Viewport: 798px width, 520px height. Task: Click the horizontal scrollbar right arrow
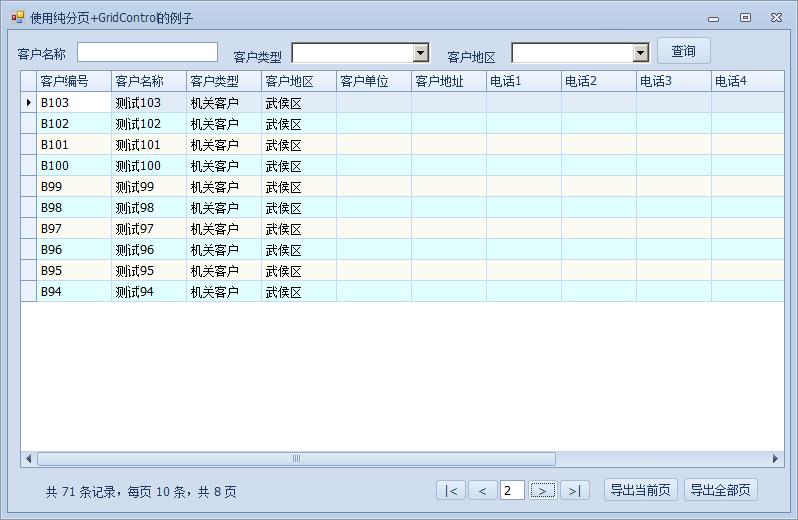pyautogui.click(x=775, y=458)
